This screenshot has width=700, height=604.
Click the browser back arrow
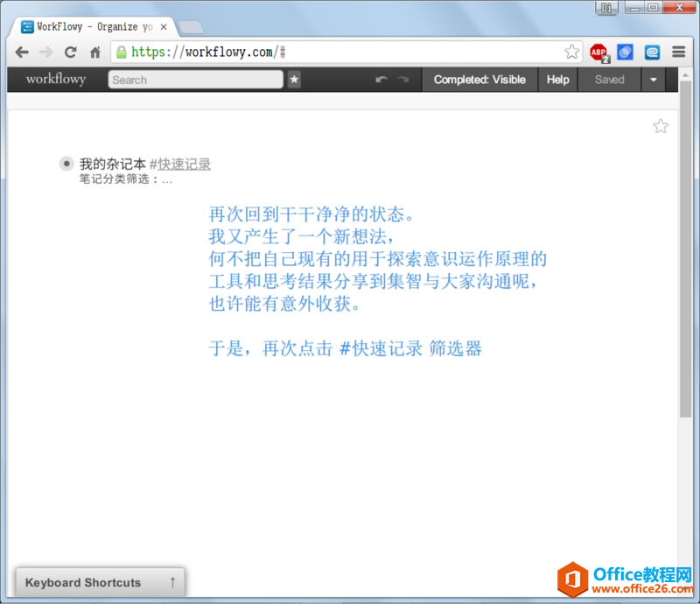click(22, 53)
